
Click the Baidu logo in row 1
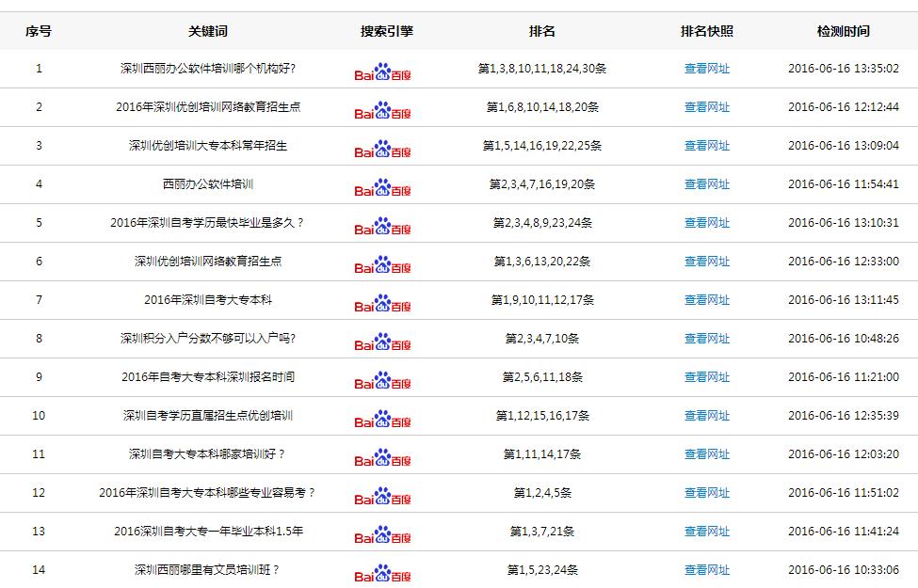[383, 72]
